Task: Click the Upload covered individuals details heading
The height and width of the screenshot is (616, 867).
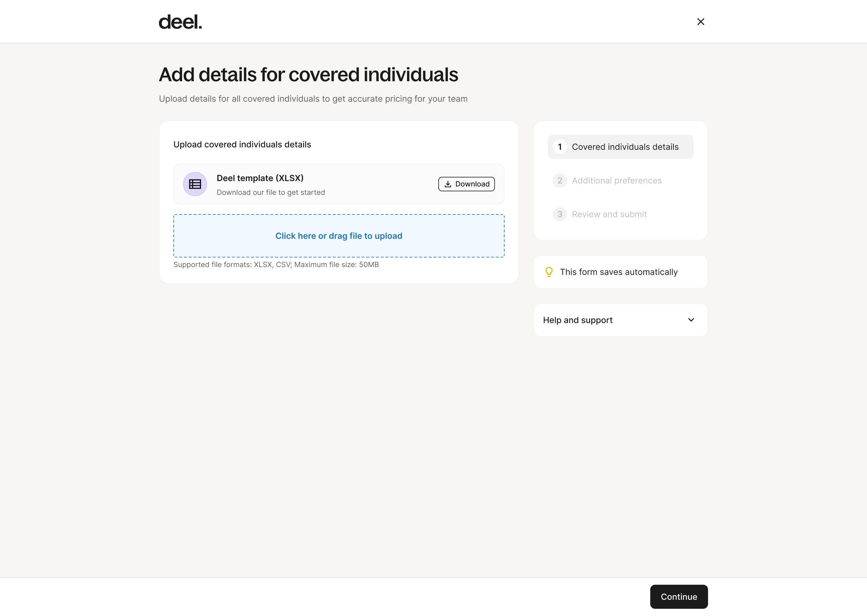Action: tap(242, 144)
